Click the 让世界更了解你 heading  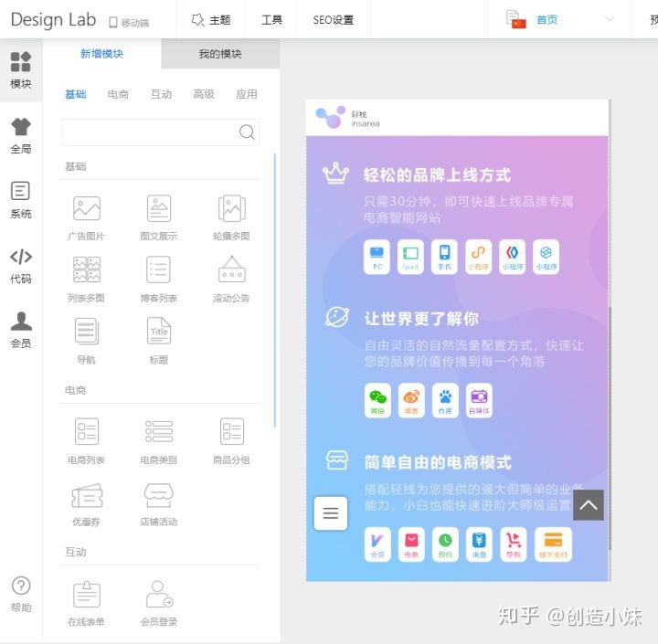421,319
